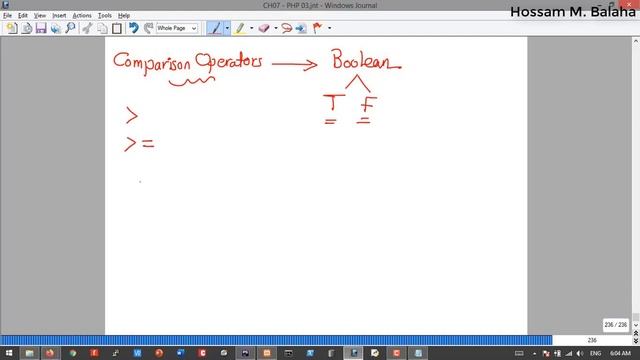Image resolution: width=640 pixels, height=360 pixels.
Task: Click the volume speaker tray icon
Action: (580, 353)
